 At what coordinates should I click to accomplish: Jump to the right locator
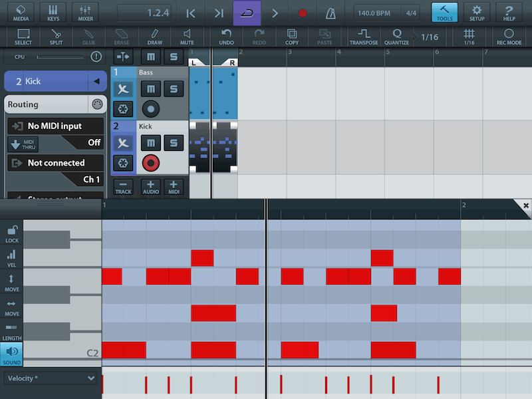(219, 13)
